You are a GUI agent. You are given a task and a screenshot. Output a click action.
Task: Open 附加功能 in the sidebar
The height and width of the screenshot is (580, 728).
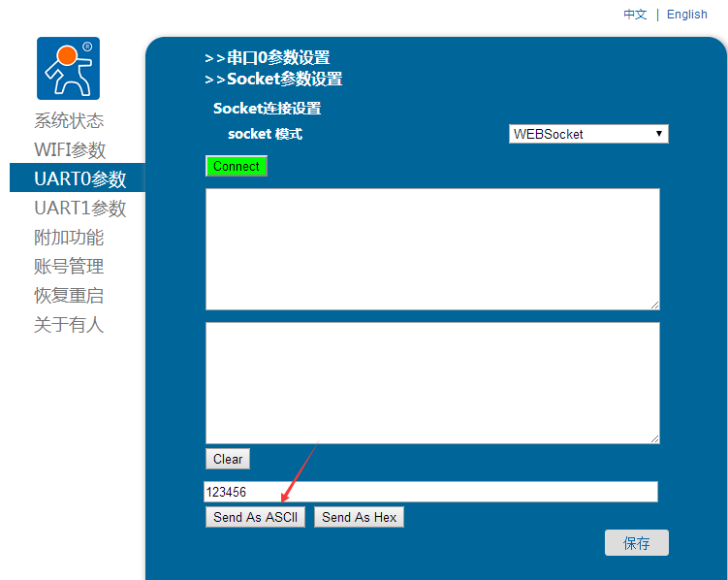pyautogui.click(x=69, y=238)
